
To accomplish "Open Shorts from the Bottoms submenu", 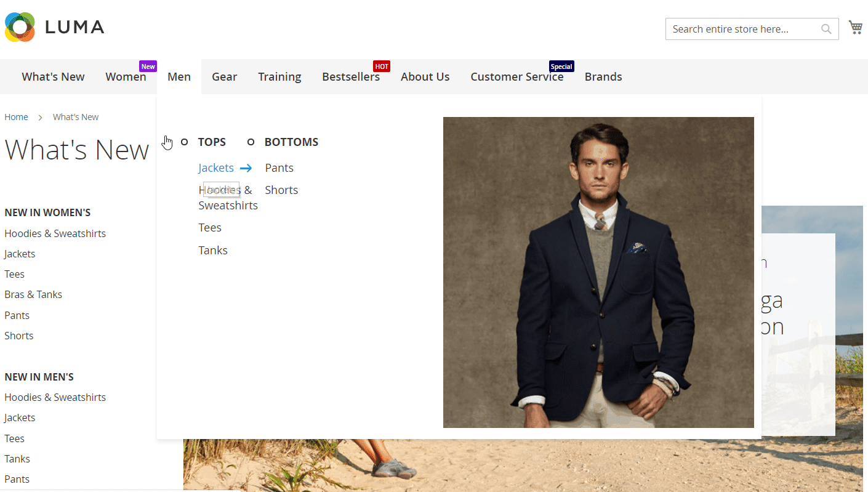I will [281, 190].
